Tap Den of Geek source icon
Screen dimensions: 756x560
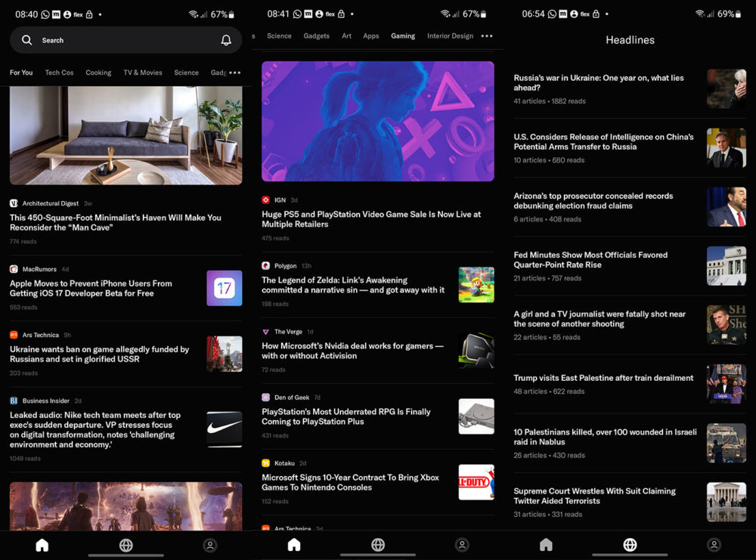point(265,397)
